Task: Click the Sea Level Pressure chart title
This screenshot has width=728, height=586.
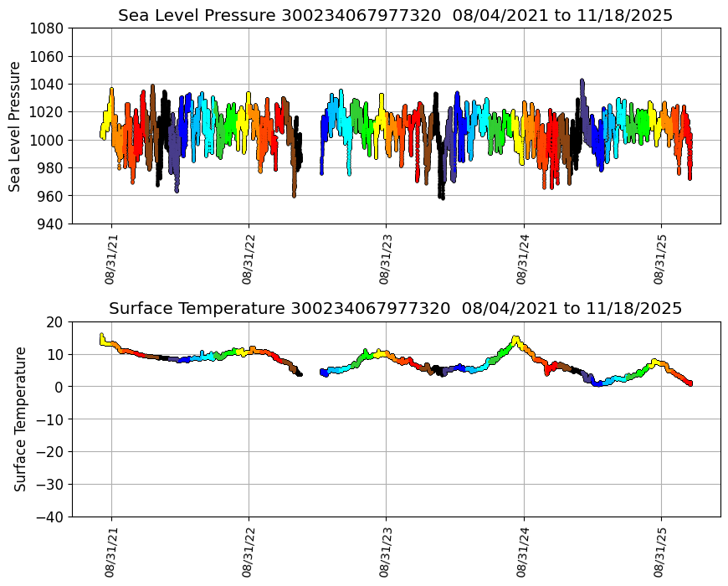Action: click(x=395, y=16)
